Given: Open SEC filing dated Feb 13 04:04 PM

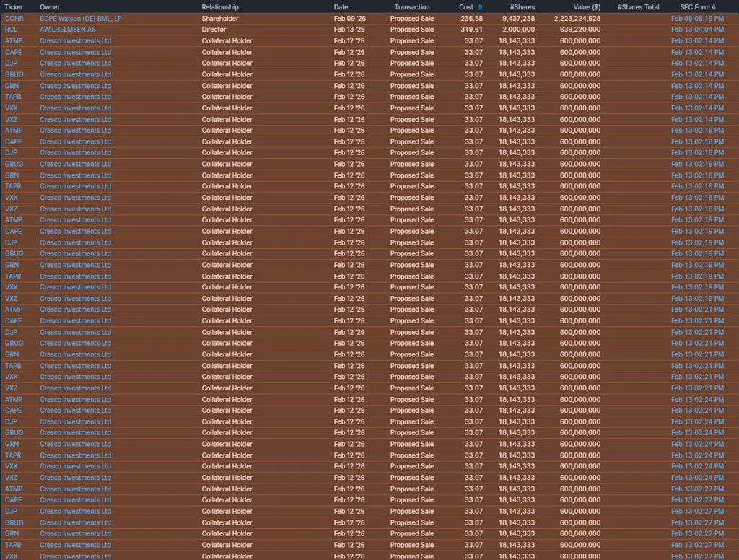Looking at the screenshot, I should tap(697, 29).
